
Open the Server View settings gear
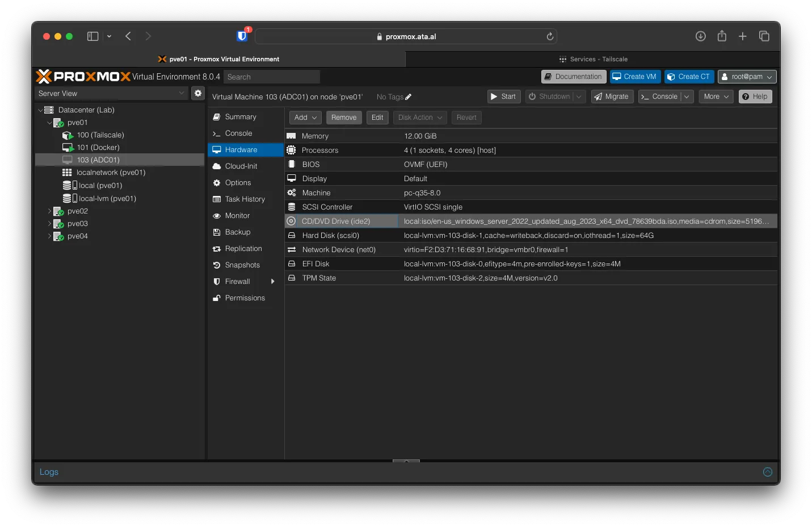pyautogui.click(x=198, y=93)
